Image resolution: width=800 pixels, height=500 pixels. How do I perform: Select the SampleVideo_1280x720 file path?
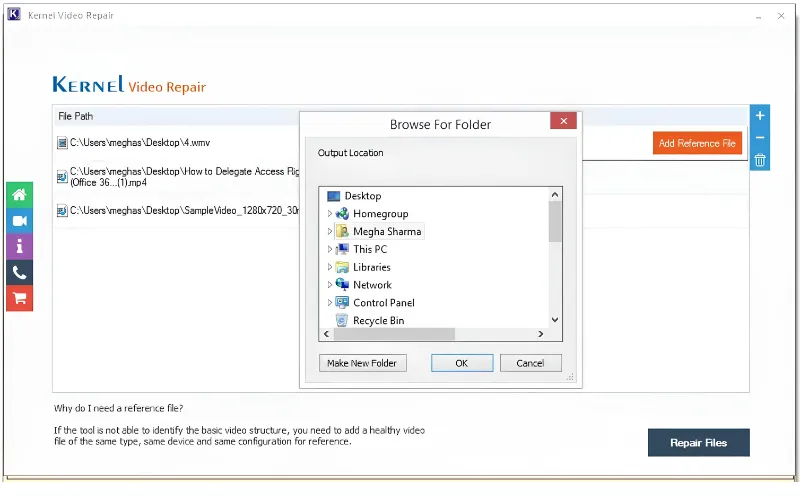(185, 211)
